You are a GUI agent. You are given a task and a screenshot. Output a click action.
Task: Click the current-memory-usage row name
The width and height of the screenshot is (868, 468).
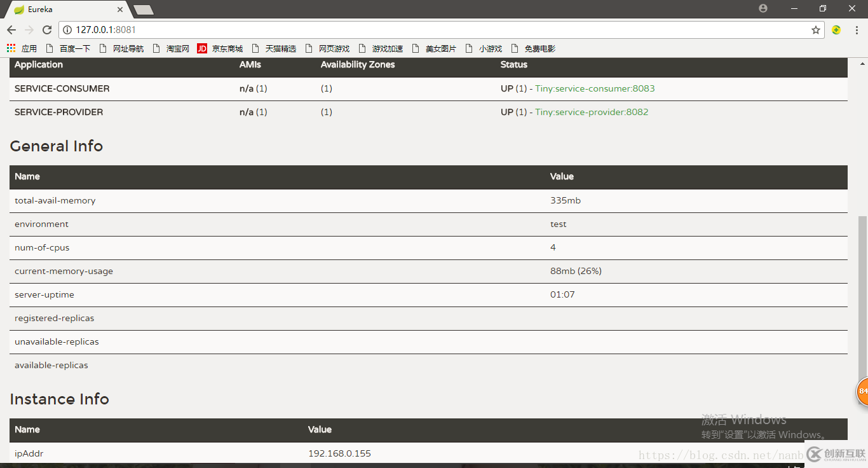(64, 271)
